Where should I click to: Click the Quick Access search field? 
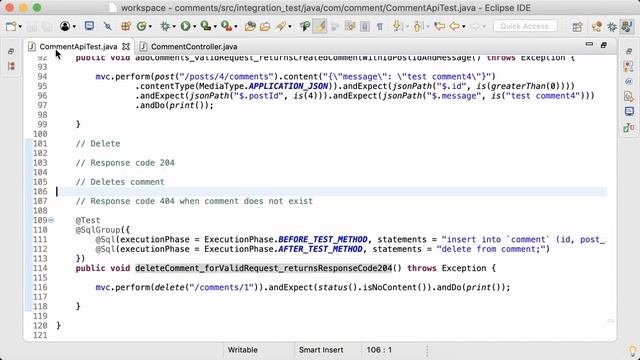click(x=525, y=26)
